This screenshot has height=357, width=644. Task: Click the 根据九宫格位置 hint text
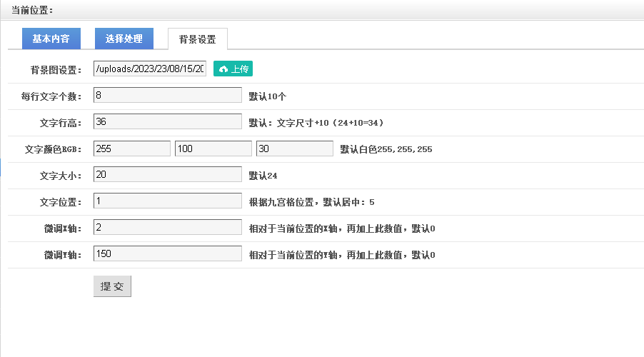(x=311, y=202)
